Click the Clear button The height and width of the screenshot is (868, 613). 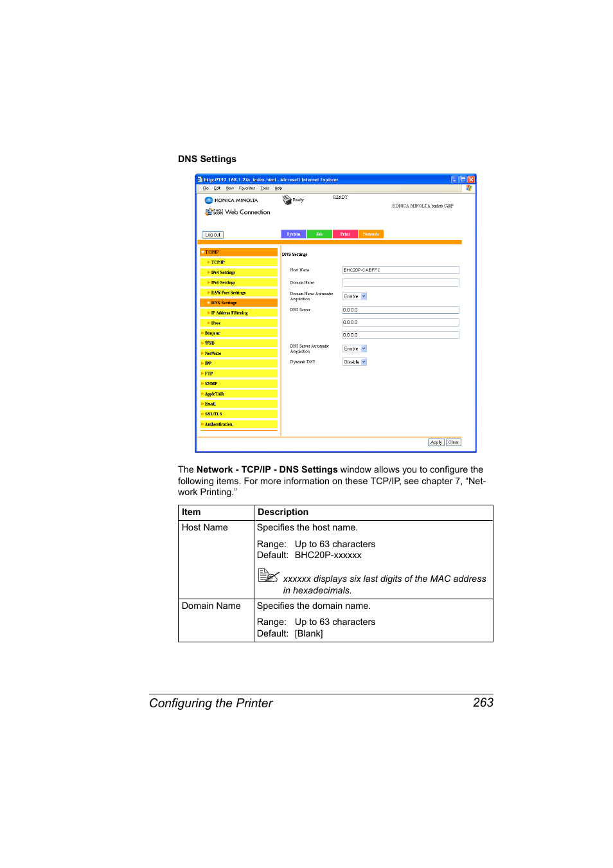point(454,442)
